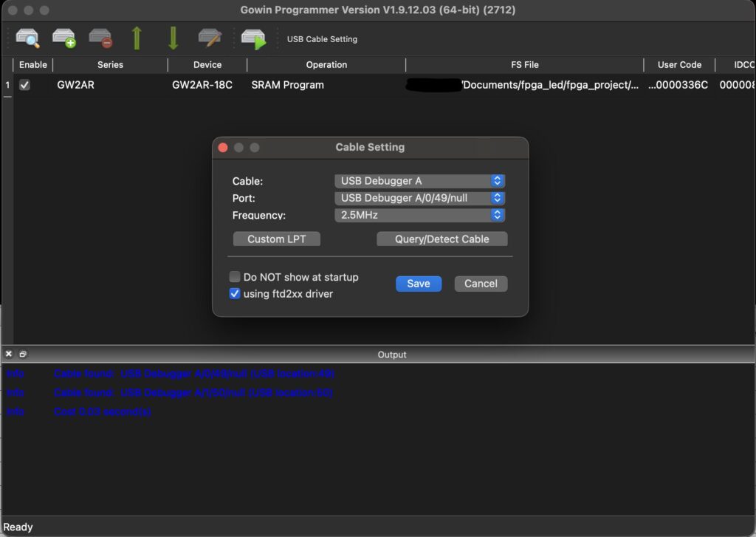756x537 pixels.
Task: Click the Device column header
Action: click(x=207, y=65)
